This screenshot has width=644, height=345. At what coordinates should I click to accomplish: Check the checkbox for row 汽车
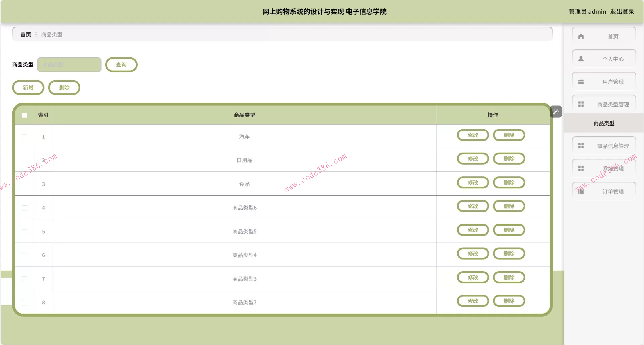(24, 137)
